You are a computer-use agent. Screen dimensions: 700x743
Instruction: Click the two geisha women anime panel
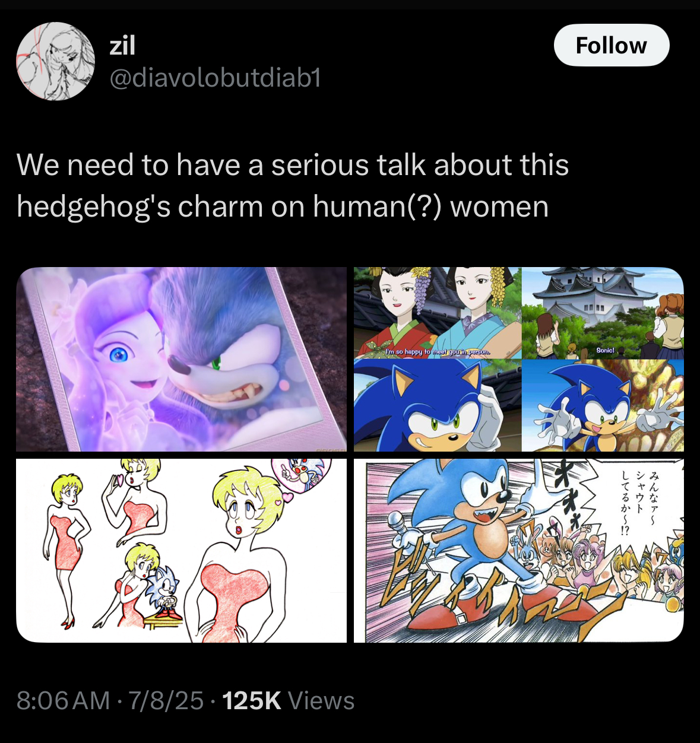[438, 313]
